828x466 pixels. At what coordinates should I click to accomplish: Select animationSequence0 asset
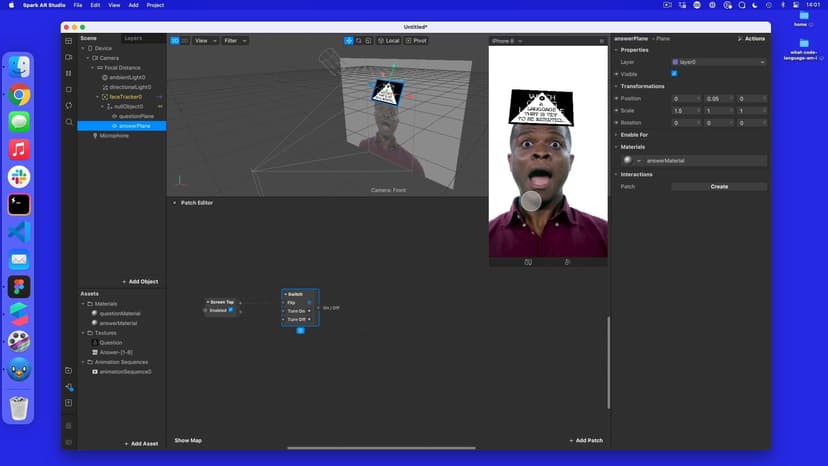[x=125, y=372]
